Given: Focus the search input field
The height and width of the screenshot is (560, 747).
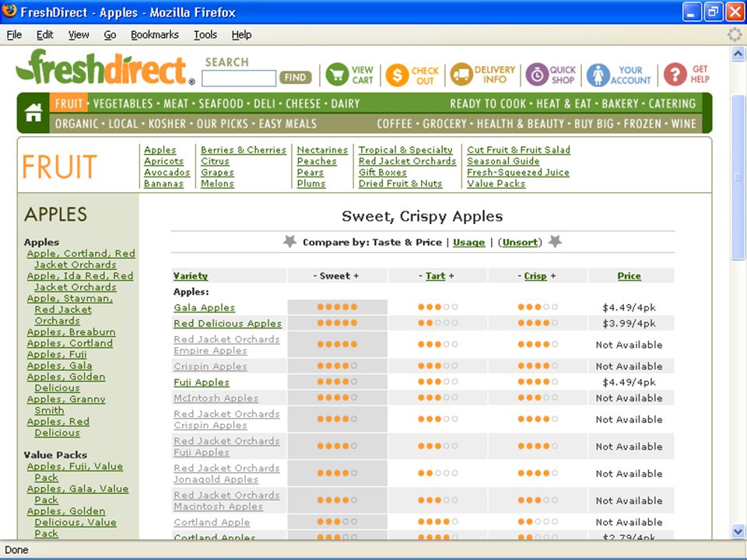Looking at the screenshot, I should pyautogui.click(x=239, y=78).
